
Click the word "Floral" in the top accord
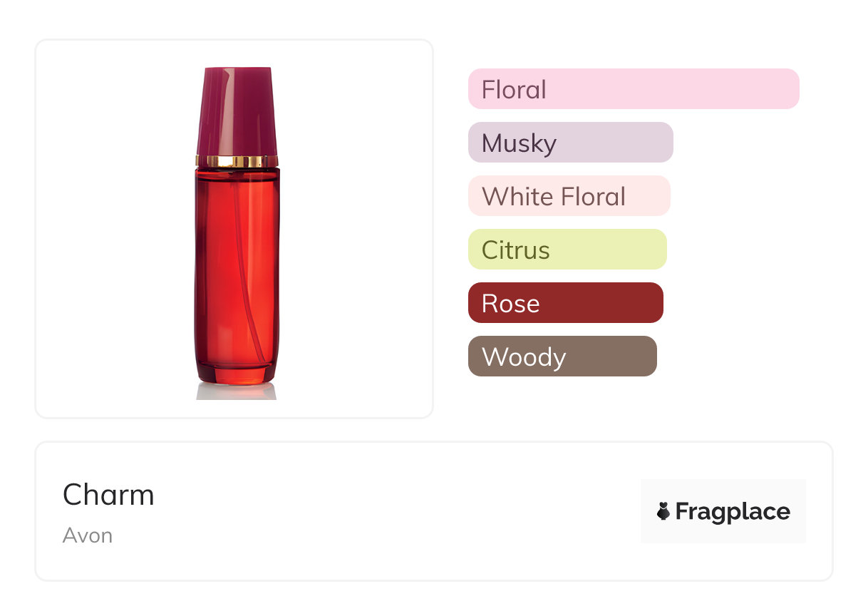point(514,90)
